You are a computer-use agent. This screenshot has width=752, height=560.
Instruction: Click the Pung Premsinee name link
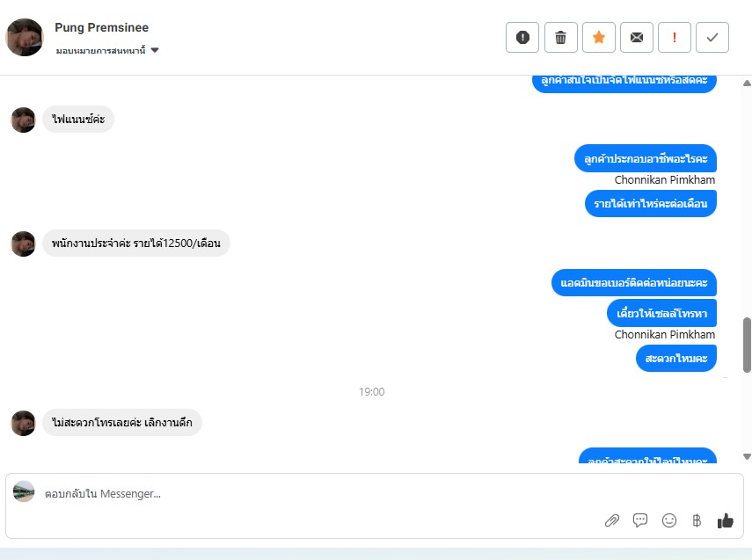[102, 27]
